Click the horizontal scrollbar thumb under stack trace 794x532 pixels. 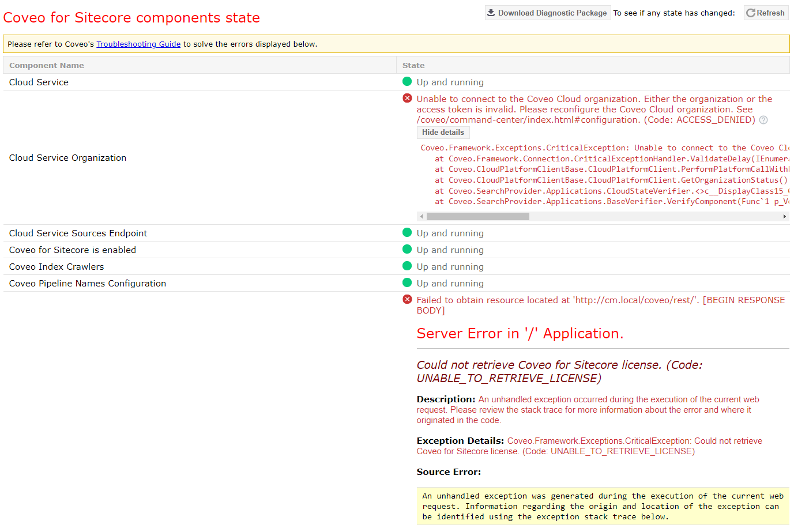[x=477, y=217]
